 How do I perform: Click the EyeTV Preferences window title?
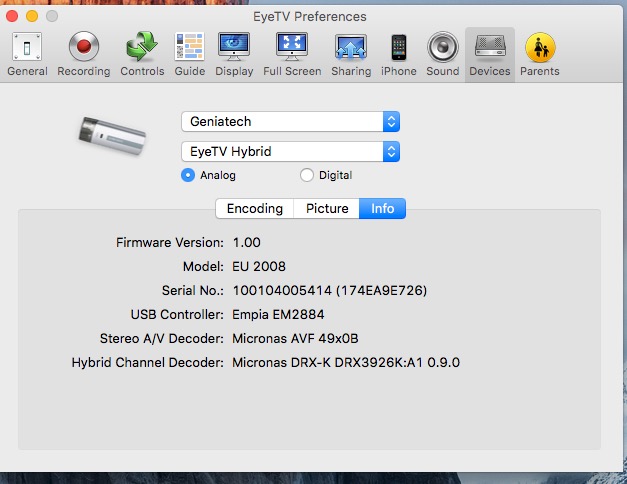pos(310,17)
